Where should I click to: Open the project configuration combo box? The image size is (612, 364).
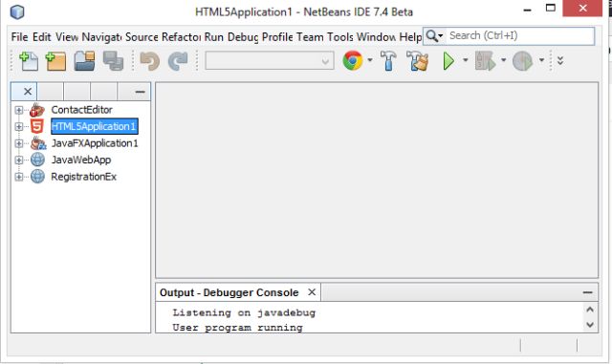(x=270, y=61)
